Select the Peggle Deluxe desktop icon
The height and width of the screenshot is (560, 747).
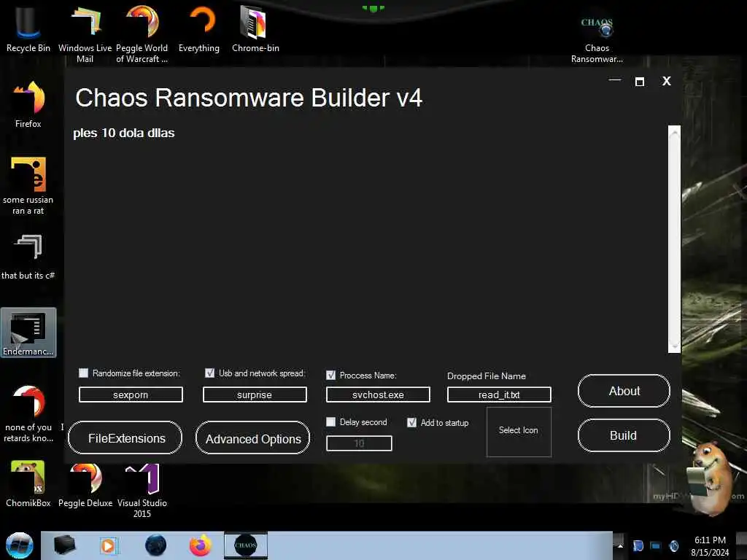[x=85, y=484]
